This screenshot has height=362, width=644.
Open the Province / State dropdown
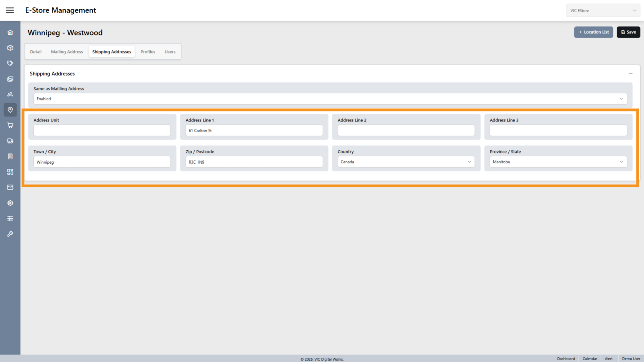pyautogui.click(x=558, y=162)
